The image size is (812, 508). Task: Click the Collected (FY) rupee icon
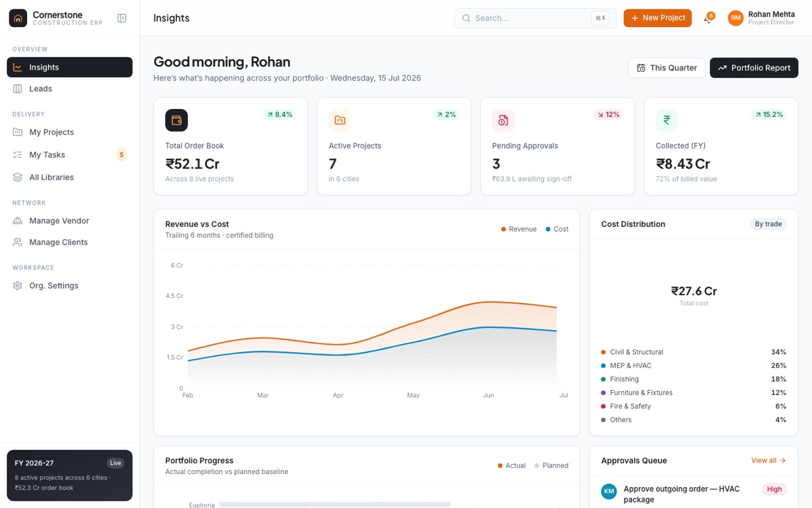pyautogui.click(x=667, y=120)
